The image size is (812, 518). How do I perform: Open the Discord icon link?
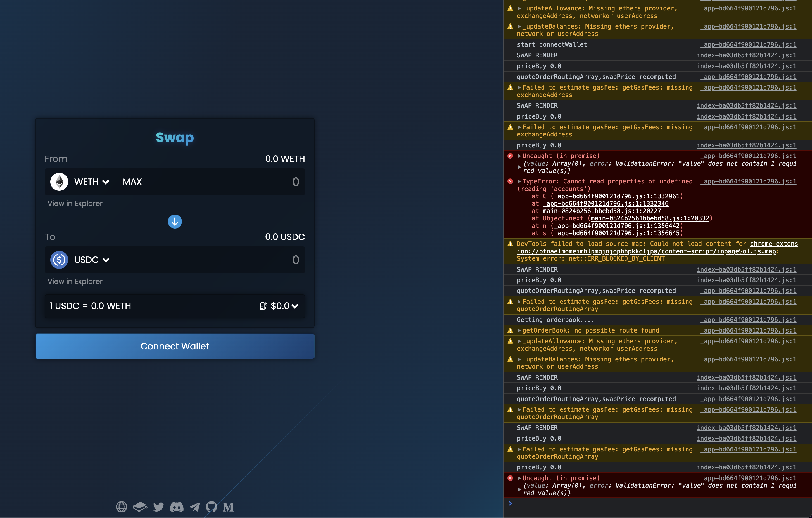[177, 507]
